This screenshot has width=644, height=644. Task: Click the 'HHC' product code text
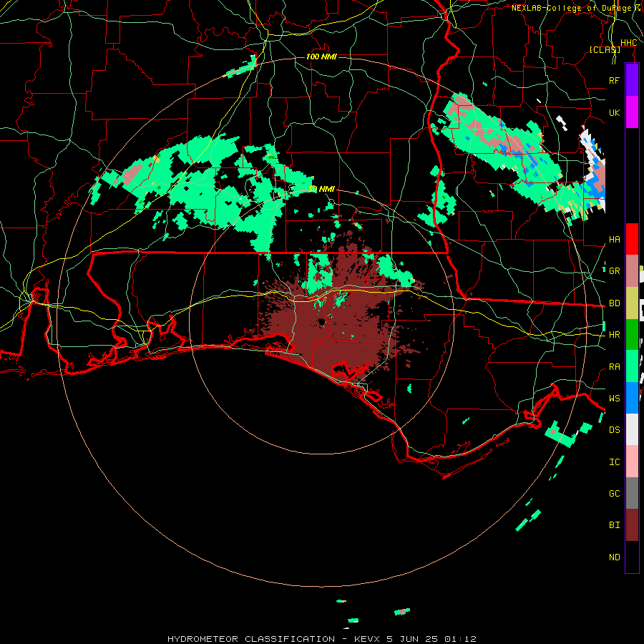coord(628,43)
